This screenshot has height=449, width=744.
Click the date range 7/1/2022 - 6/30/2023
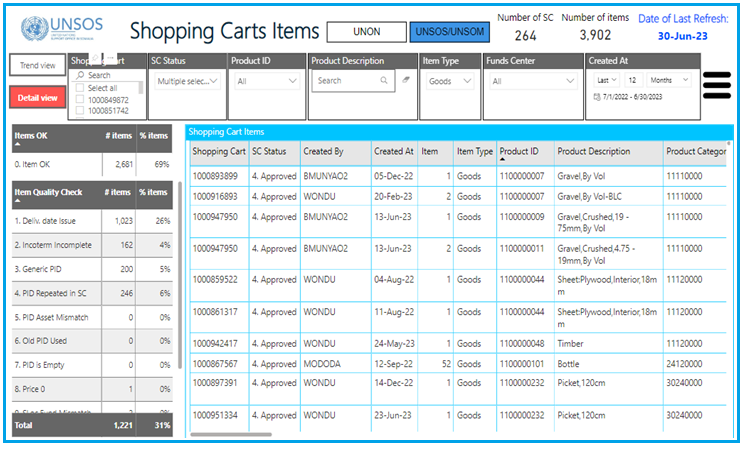pos(632,97)
